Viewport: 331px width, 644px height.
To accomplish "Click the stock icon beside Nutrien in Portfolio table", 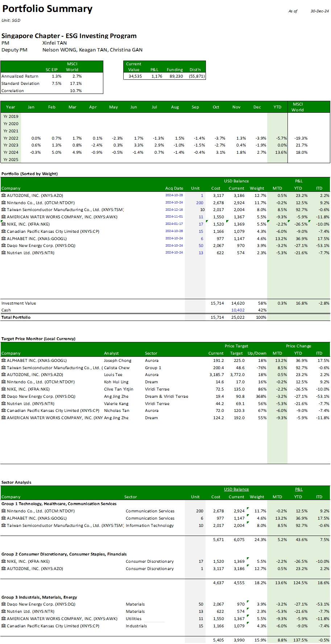I will pyautogui.click(x=4, y=253).
